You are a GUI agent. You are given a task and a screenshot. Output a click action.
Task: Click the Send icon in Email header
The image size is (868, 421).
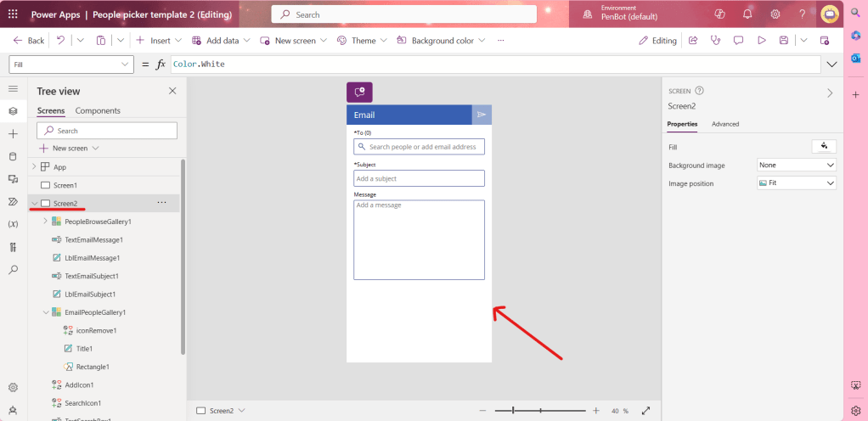(481, 115)
